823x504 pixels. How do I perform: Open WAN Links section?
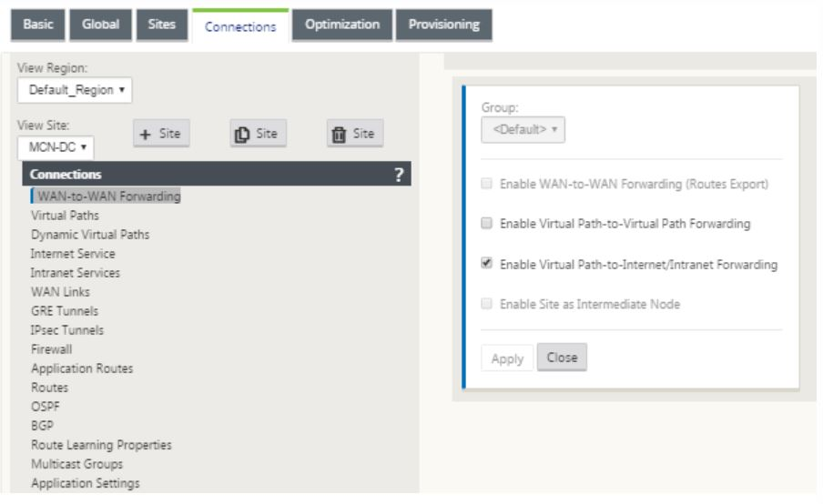click(x=60, y=292)
